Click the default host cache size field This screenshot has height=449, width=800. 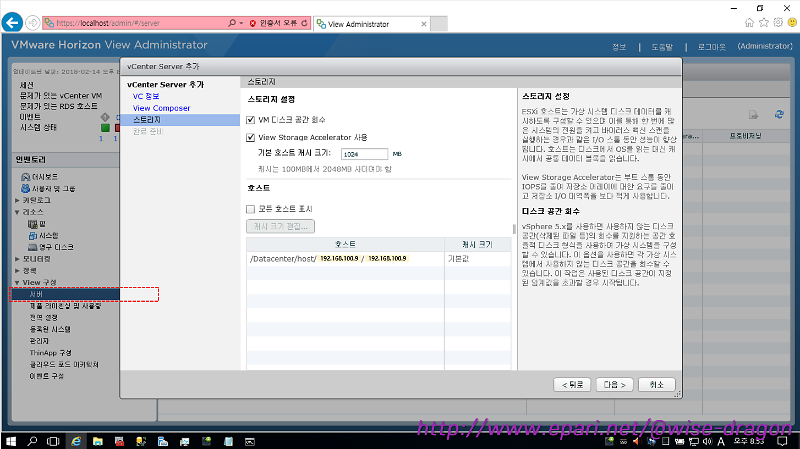click(364, 154)
